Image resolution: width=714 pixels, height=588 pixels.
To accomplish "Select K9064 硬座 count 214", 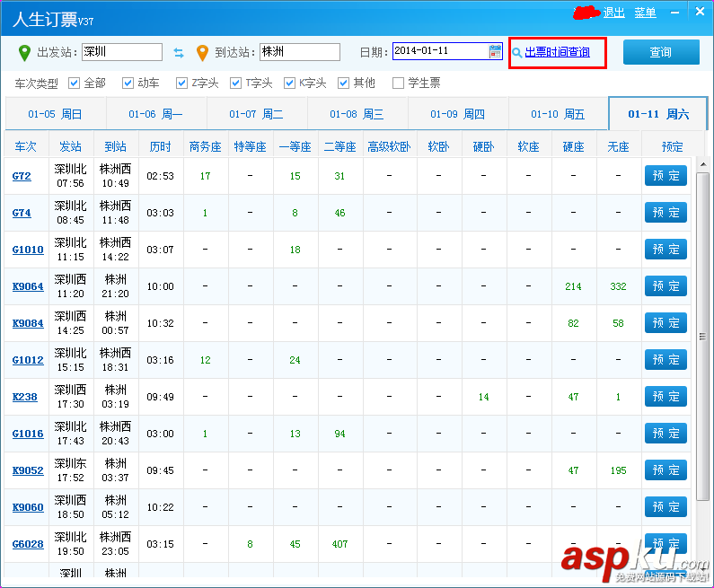I will coord(573,286).
